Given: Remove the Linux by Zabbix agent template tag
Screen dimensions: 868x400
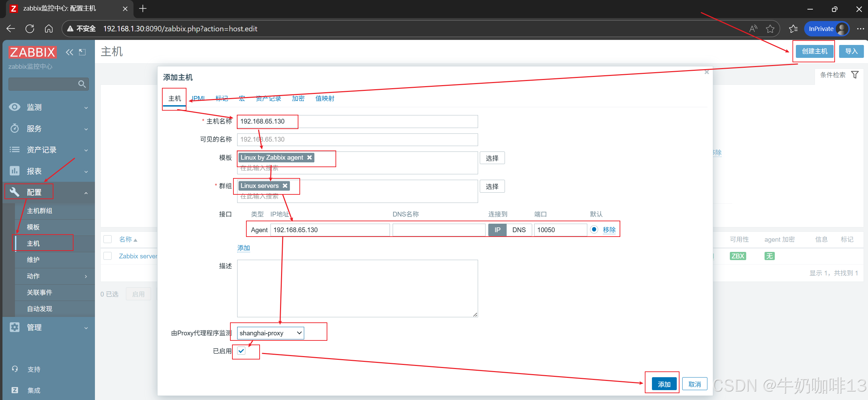Looking at the screenshot, I should pos(309,157).
